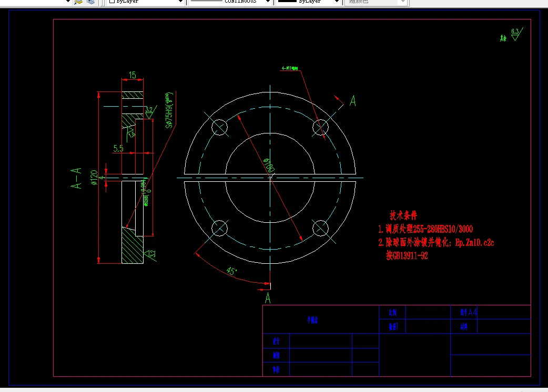The height and width of the screenshot is (392, 548).
Task: Select the 材料 cell in title block
Action: pyautogui.click(x=464, y=327)
